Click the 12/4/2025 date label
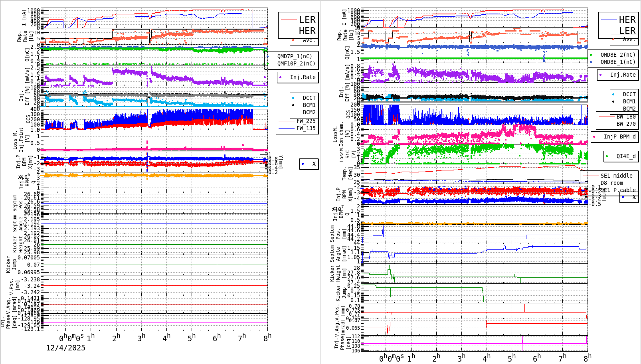The height and width of the screenshot is (364, 641). click(66, 348)
